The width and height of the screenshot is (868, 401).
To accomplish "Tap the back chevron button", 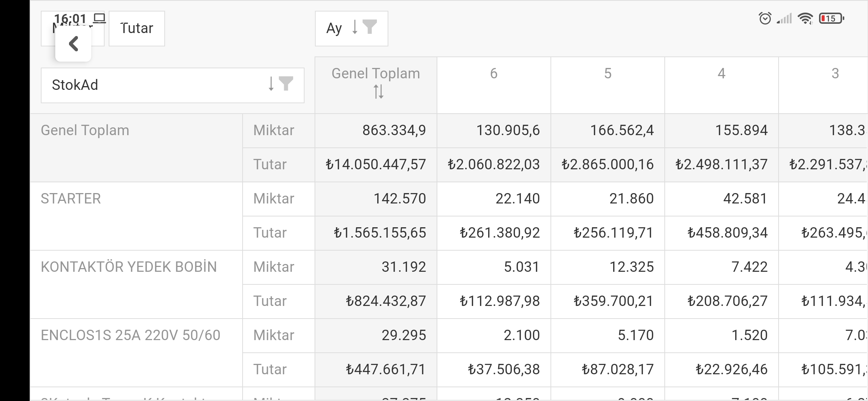I will [x=73, y=44].
